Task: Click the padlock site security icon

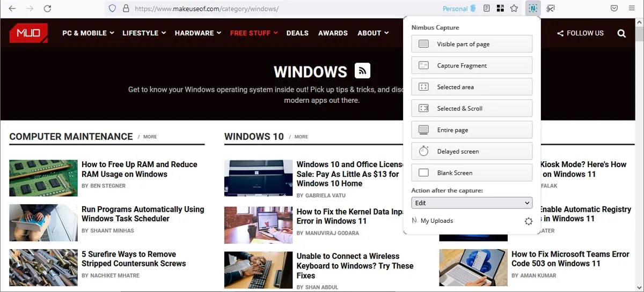Action: (x=126, y=9)
